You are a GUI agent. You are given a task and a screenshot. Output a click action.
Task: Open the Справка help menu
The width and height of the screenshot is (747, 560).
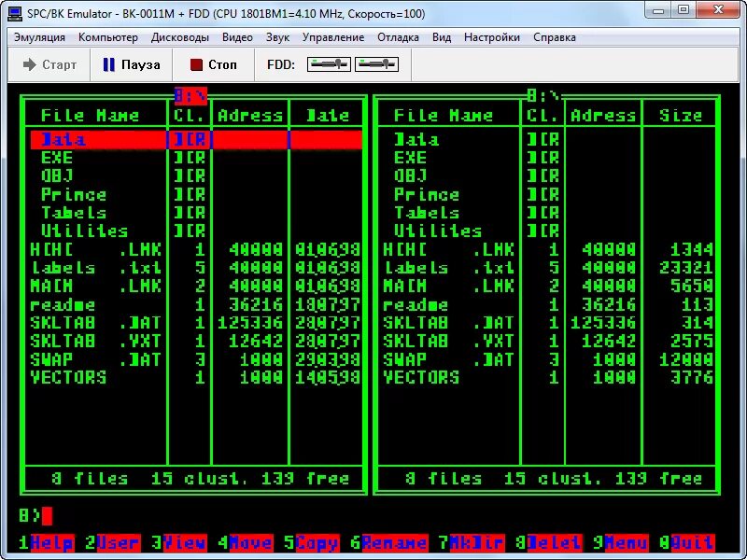click(555, 37)
